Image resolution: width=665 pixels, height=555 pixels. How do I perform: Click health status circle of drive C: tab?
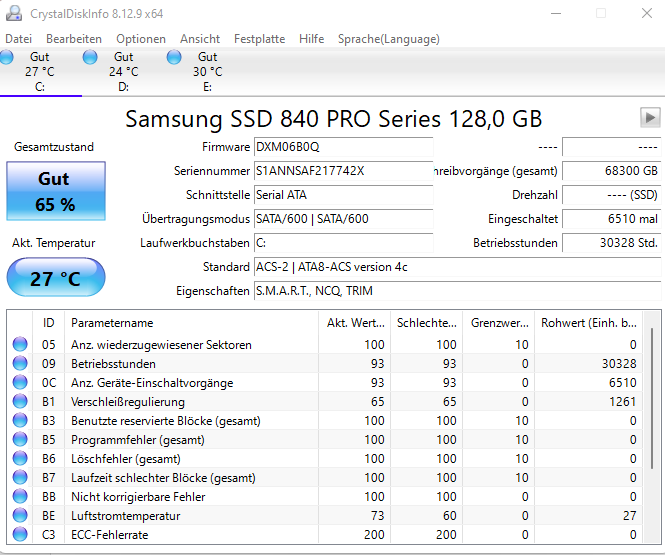coord(6,57)
